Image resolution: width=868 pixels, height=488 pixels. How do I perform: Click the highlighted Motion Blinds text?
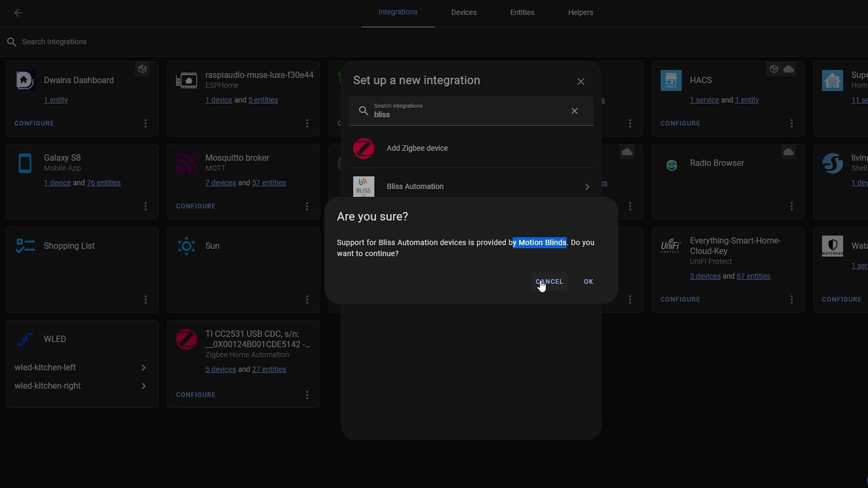(539, 242)
